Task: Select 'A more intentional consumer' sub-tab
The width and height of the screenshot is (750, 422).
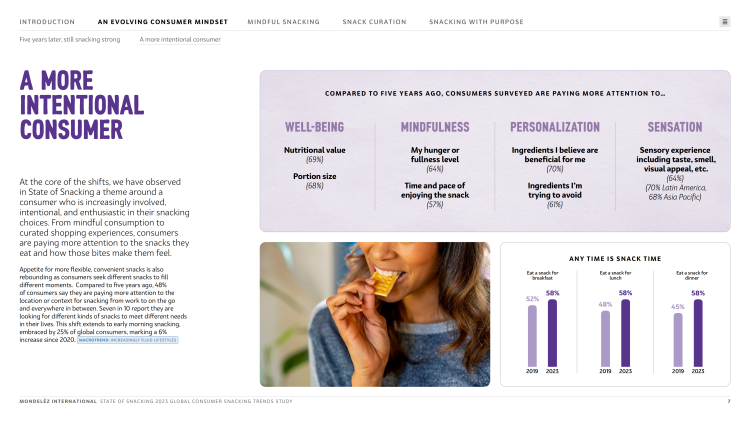Action: 180,39
